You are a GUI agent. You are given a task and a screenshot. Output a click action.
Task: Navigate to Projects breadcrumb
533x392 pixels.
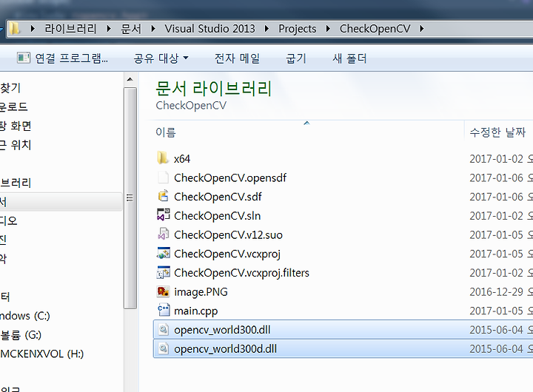pos(298,29)
